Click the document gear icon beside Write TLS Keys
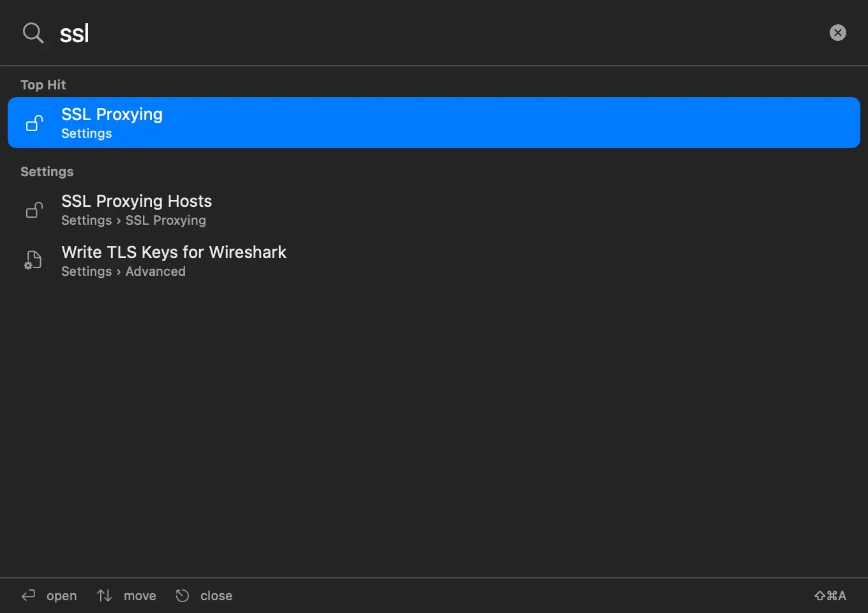This screenshot has height=613, width=868. click(x=33, y=261)
